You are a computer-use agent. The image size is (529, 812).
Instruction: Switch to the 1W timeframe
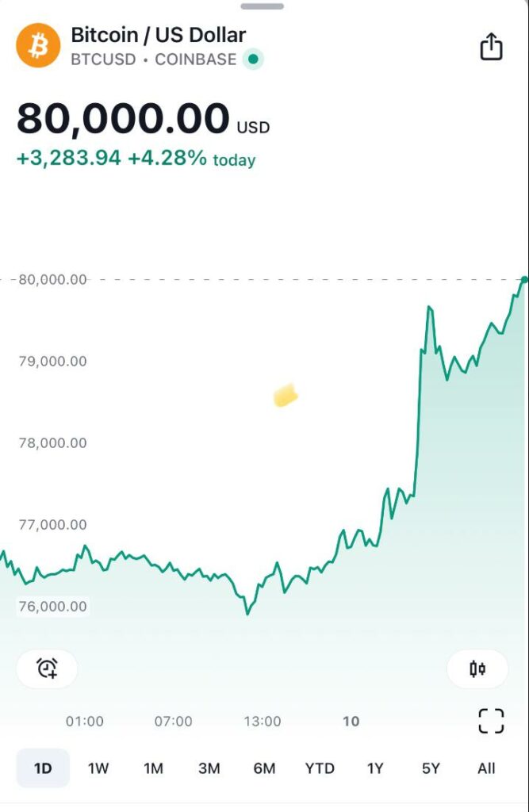[x=98, y=768]
